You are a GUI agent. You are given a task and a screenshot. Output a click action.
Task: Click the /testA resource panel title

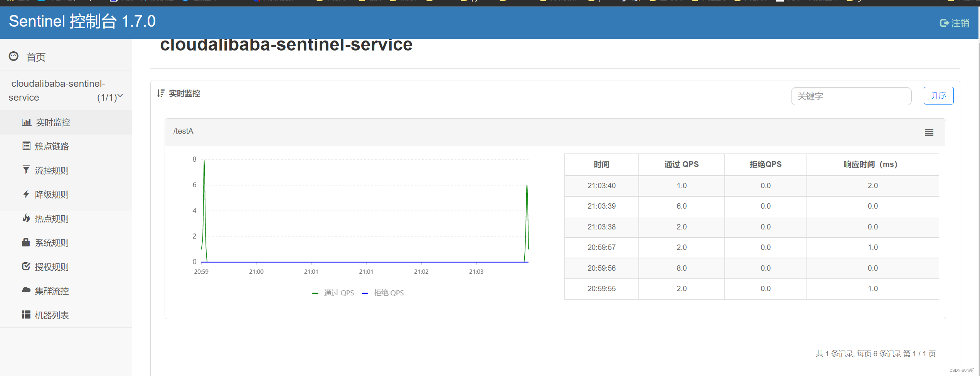pos(184,131)
